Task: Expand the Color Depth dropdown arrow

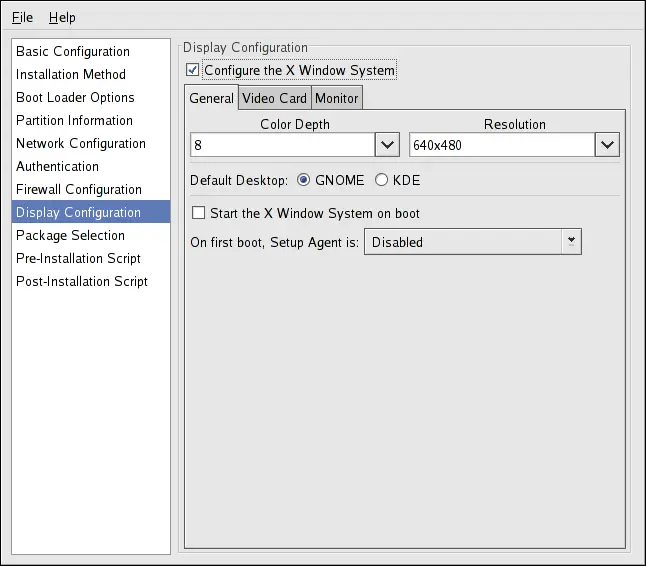Action: [388, 145]
